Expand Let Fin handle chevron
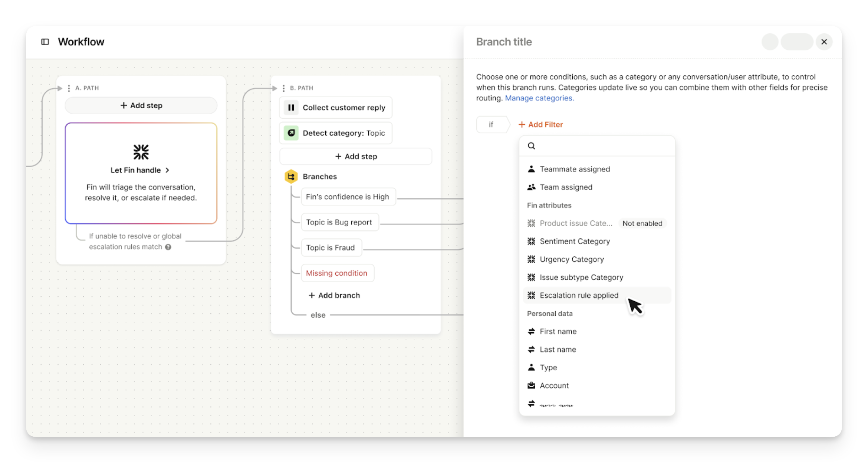The width and height of the screenshot is (868, 463). [x=168, y=170]
